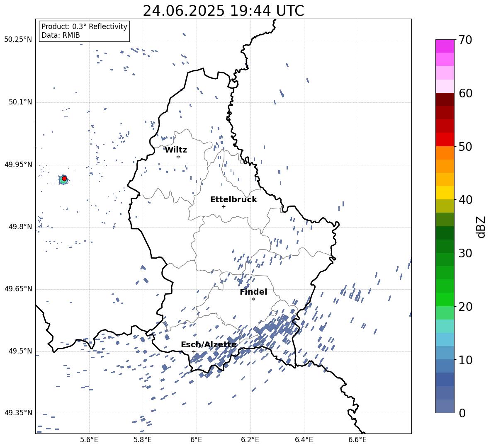Image resolution: width=491 pixels, height=448 pixels.
Task: Click the 60 value on colorbar
Action: click(465, 93)
